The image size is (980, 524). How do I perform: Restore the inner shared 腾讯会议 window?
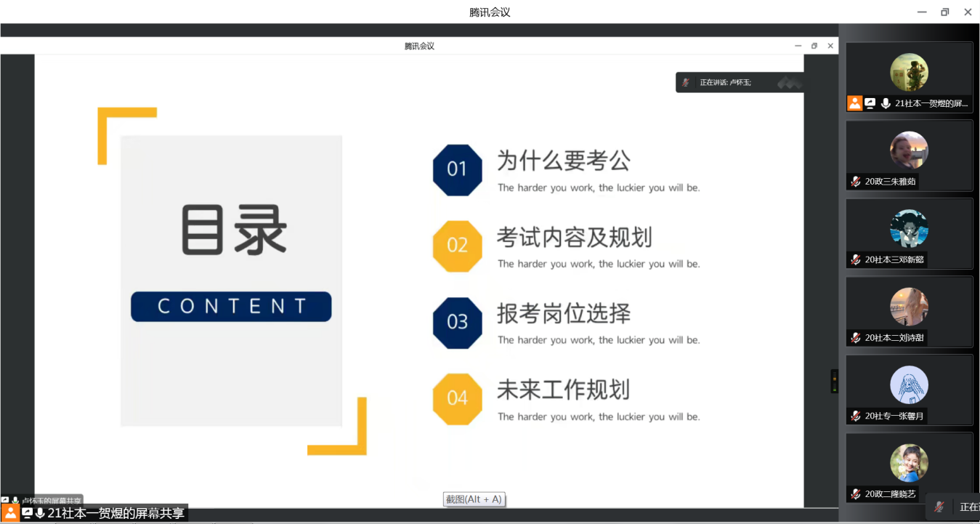coord(814,46)
